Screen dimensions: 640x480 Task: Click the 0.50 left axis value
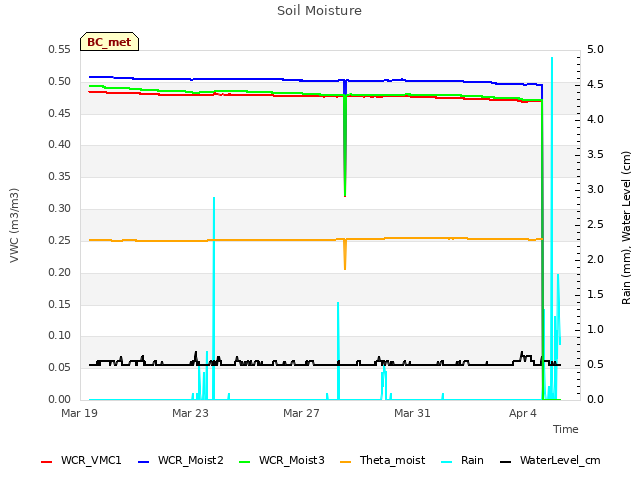point(59,81)
